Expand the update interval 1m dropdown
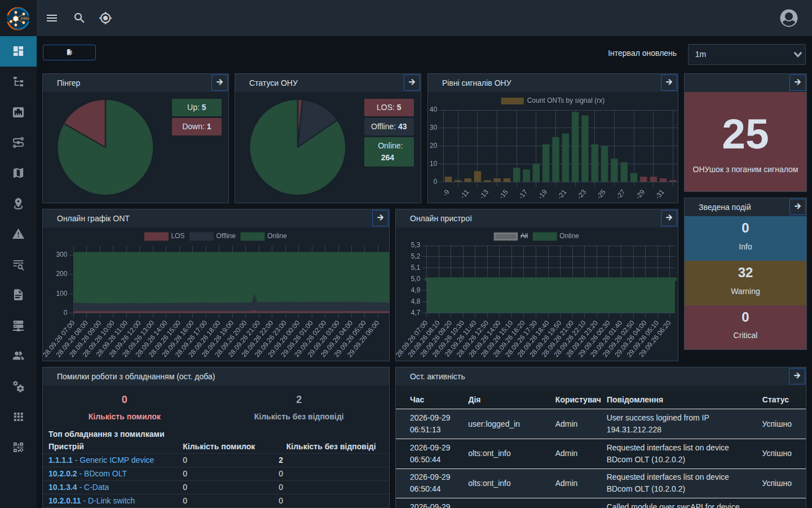Viewport: 812px width, 508px height. [747, 54]
